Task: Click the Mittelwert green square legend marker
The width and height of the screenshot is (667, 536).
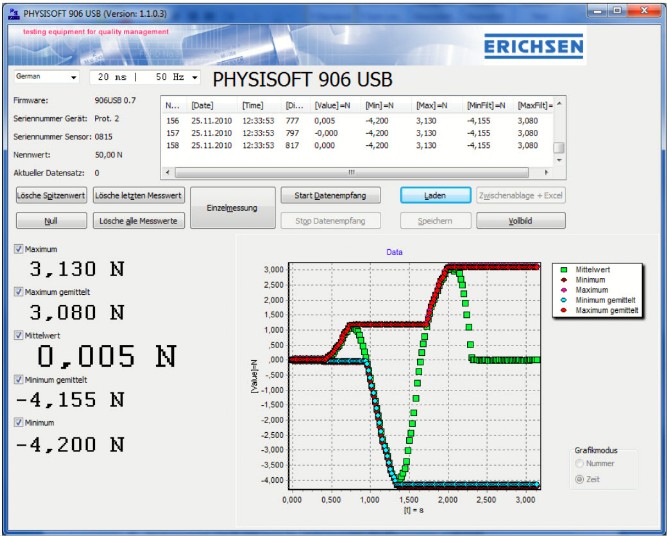Action: (564, 270)
